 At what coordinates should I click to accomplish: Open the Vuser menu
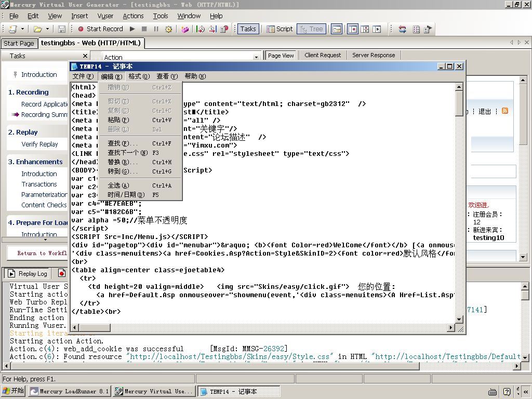(105, 16)
